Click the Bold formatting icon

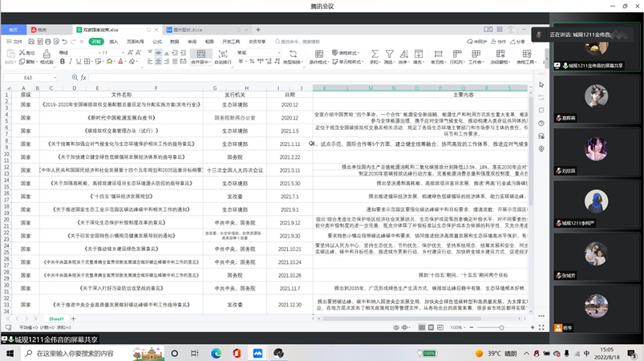click(x=62, y=62)
